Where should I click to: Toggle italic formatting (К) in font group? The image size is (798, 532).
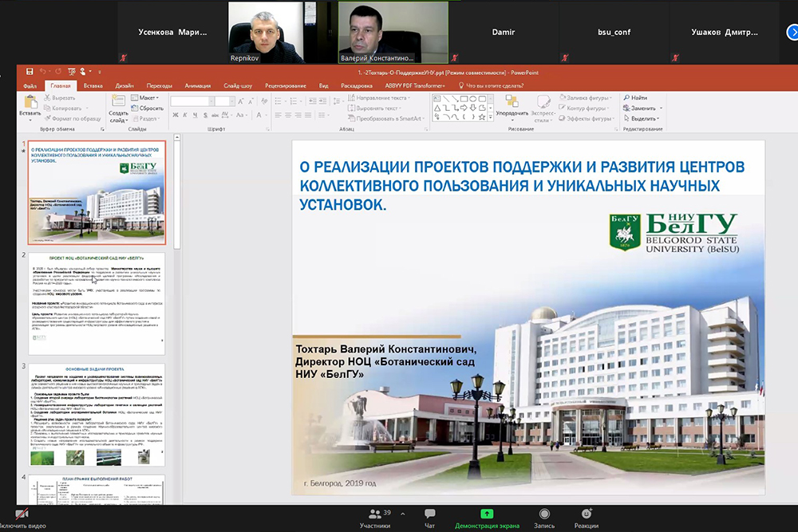184,114
